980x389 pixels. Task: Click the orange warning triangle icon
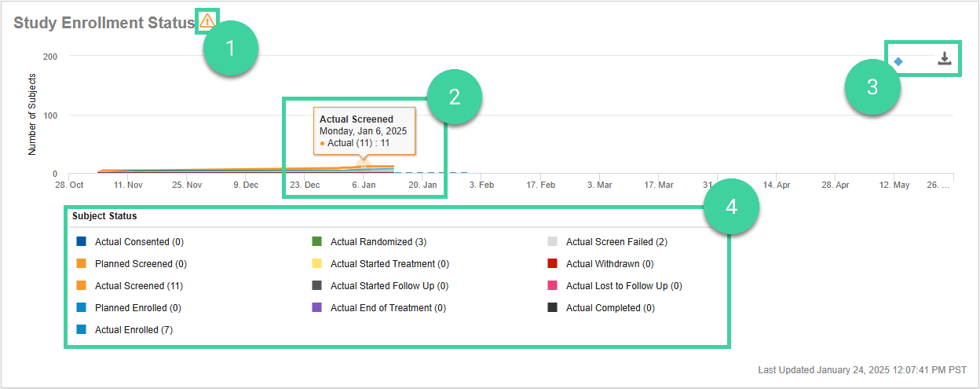pyautogui.click(x=207, y=20)
